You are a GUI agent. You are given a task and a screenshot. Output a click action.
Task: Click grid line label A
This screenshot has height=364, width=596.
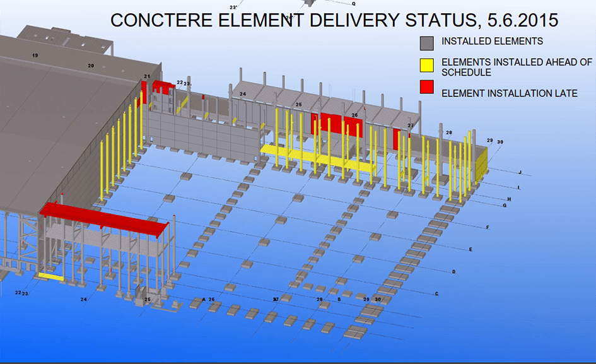(204, 300)
